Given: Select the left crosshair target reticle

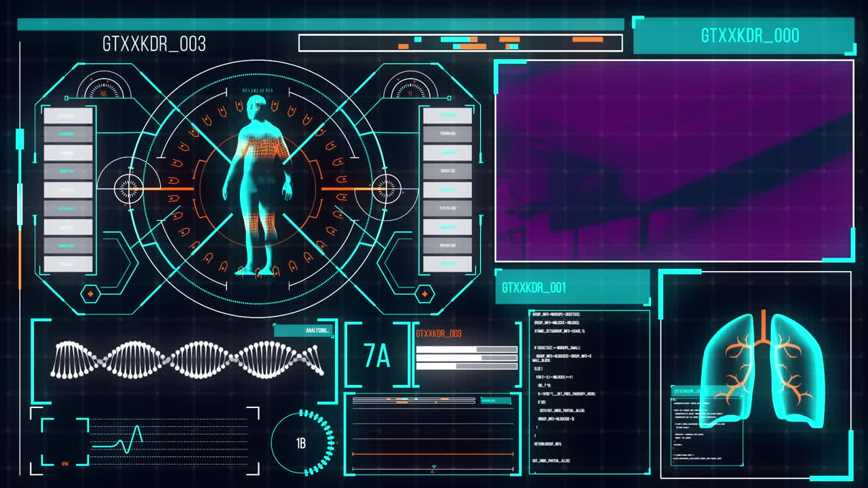Looking at the screenshot, I should [x=128, y=188].
